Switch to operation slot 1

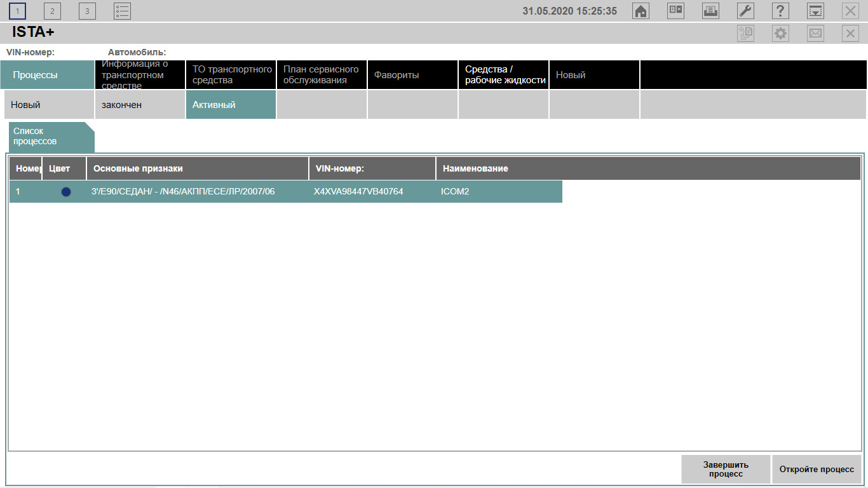click(x=17, y=11)
